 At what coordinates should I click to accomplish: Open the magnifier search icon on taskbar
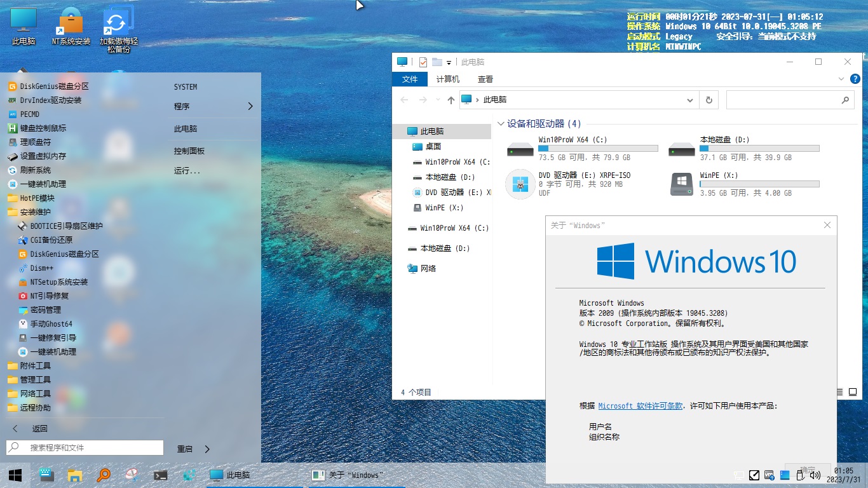(x=104, y=475)
